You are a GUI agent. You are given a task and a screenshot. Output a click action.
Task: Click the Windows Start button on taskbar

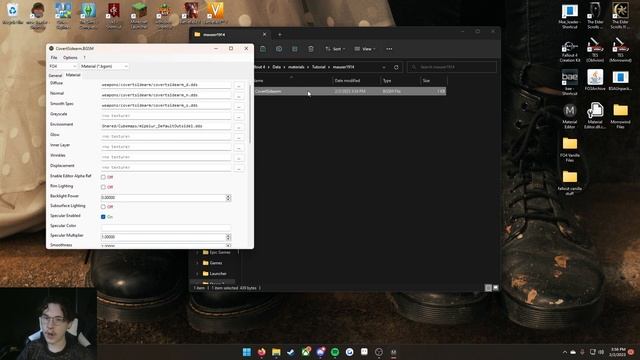click(247, 352)
